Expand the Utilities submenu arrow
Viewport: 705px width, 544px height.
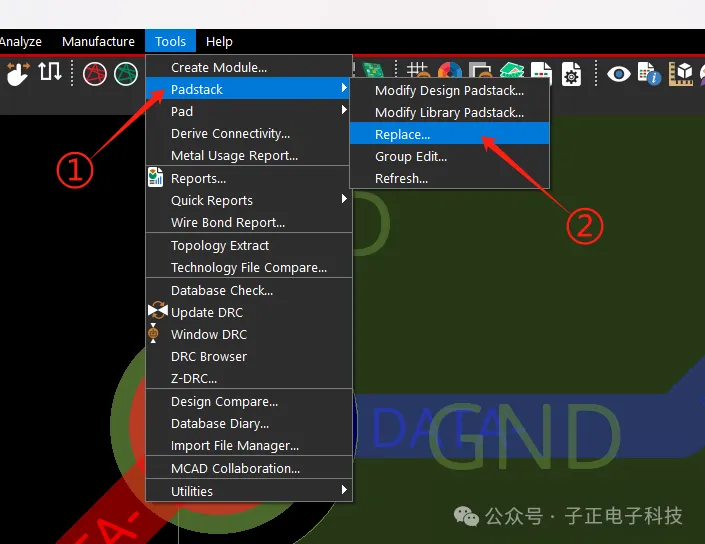(344, 490)
